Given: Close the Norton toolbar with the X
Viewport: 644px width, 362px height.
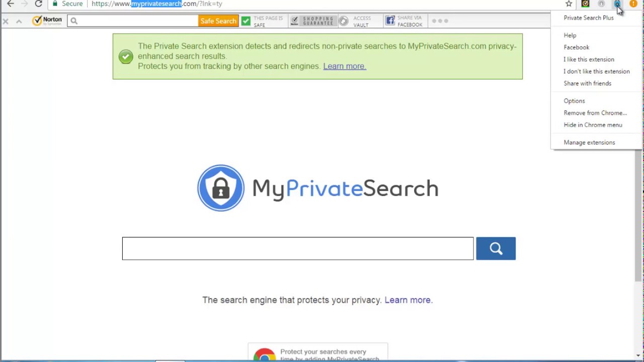Looking at the screenshot, I should coord(6,21).
